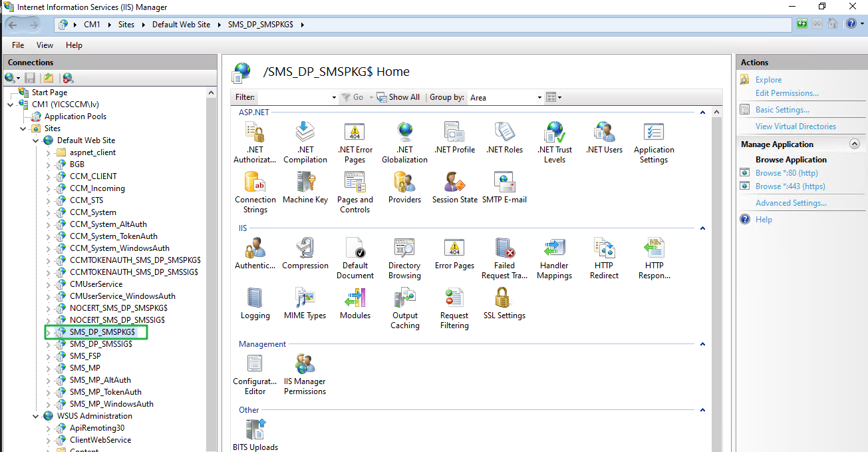This screenshot has width=868, height=452.
Task: Expand the SMS_MP application node
Action: tap(48, 368)
